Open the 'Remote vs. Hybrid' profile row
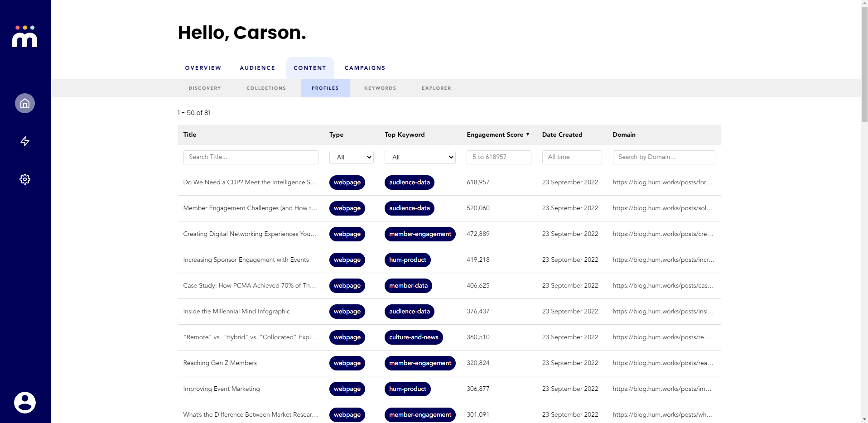The image size is (868, 423). (x=449, y=337)
